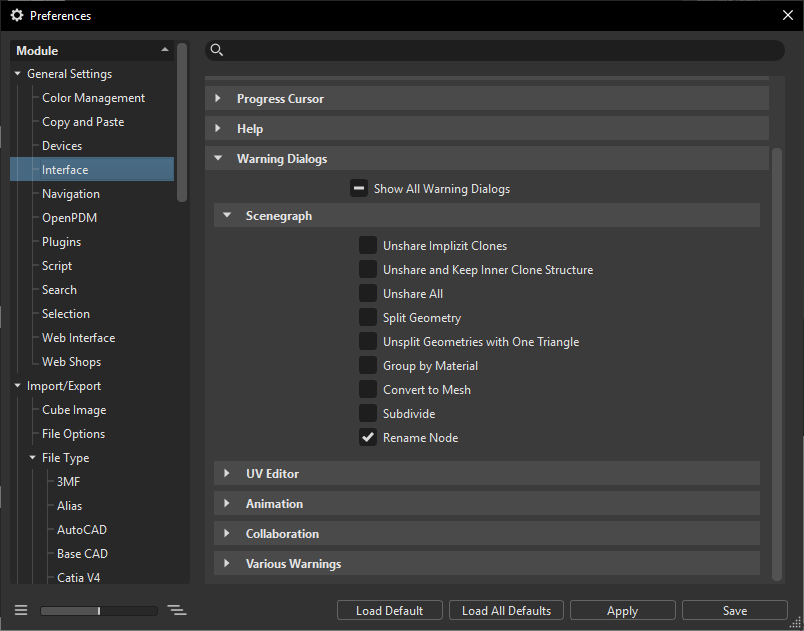Click the Module column sort arrow

(x=165, y=50)
